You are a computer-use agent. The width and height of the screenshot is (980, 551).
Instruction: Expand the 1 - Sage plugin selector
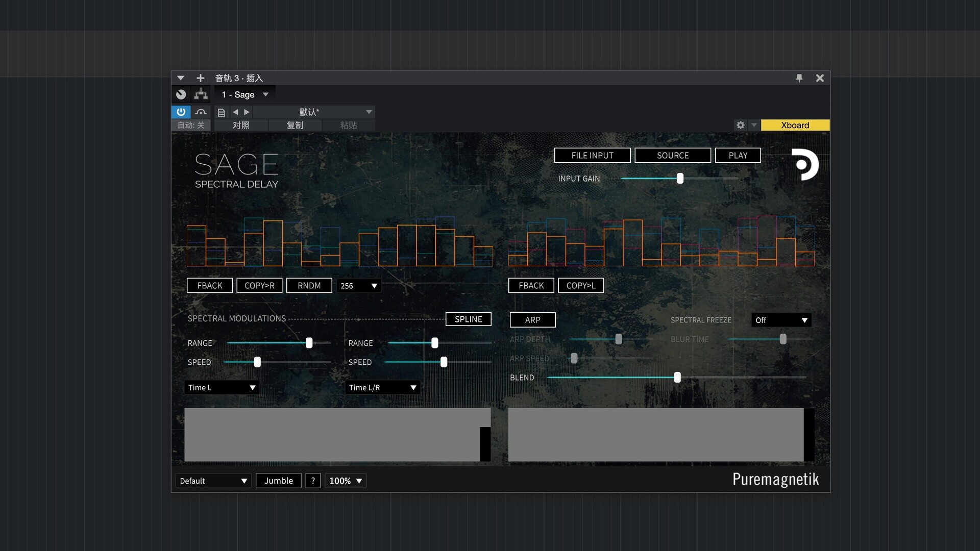(x=245, y=94)
